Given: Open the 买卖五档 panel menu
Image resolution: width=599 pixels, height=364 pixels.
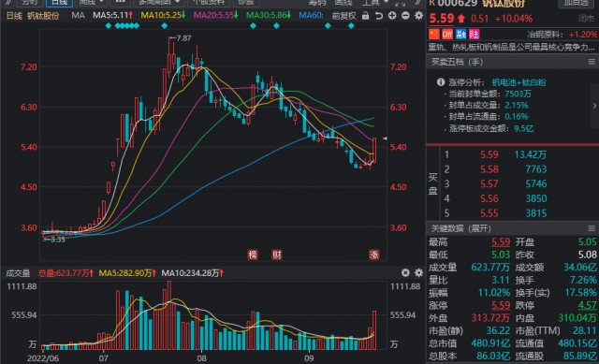Looking at the screenshot, I should pos(592,62).
